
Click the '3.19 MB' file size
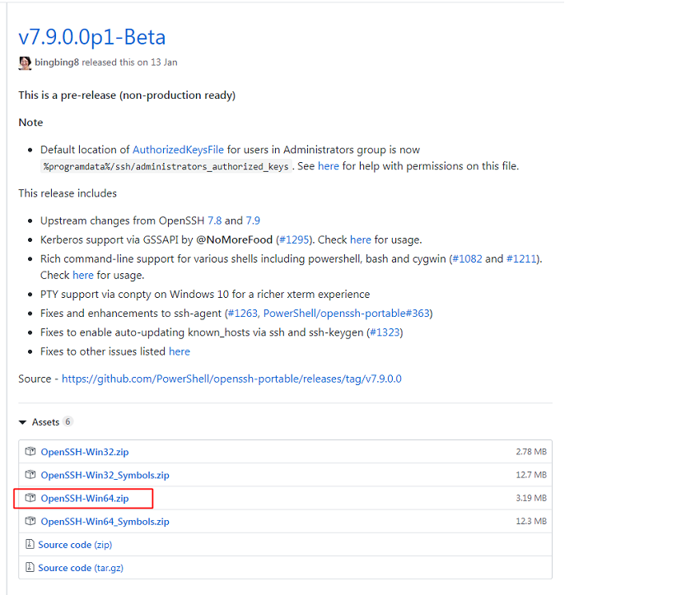(531, 498)
